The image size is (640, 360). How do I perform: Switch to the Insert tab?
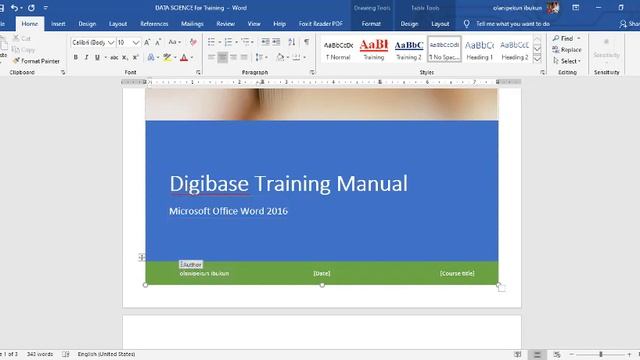click(58, 24)
